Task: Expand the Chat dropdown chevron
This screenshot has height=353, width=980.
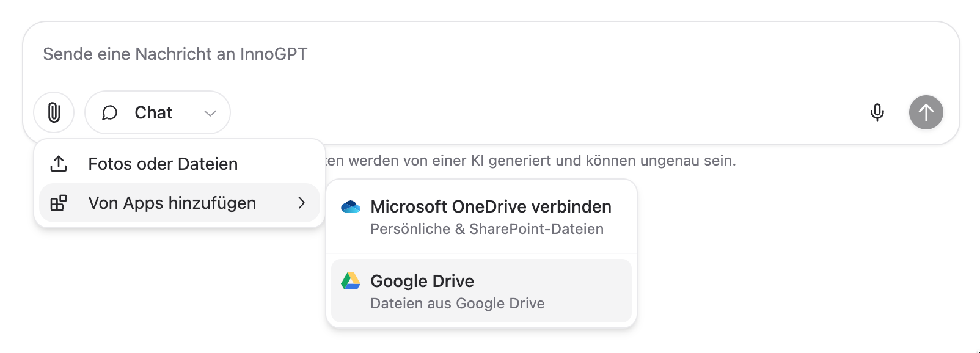Action: pos(210,113)
